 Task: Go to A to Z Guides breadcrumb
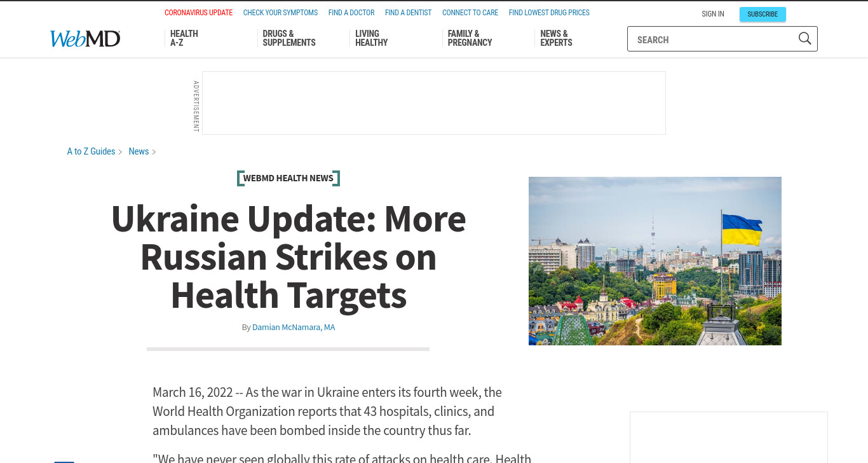point(91,151)
